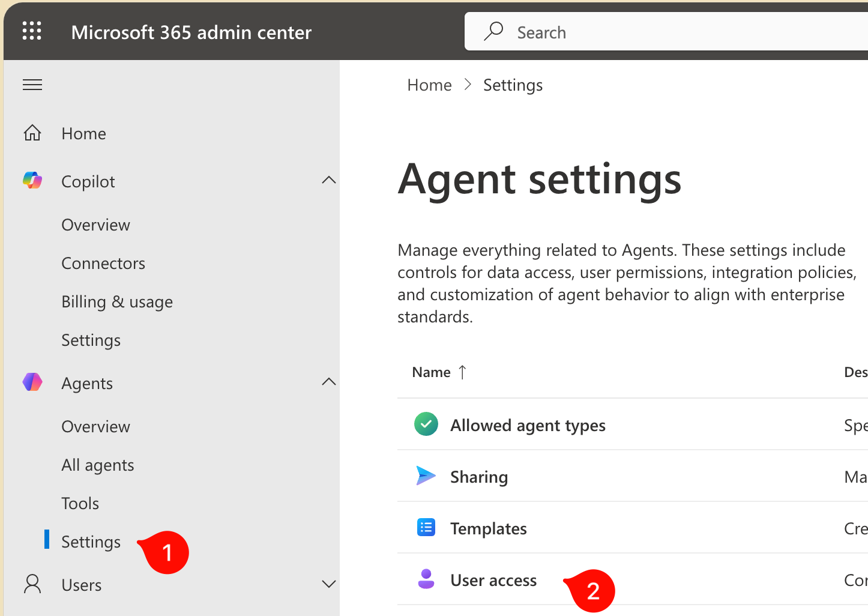This screenshot has height=616, width=868.
Task: Click the Home house icon in sidebar
Action: coord(32,133)
